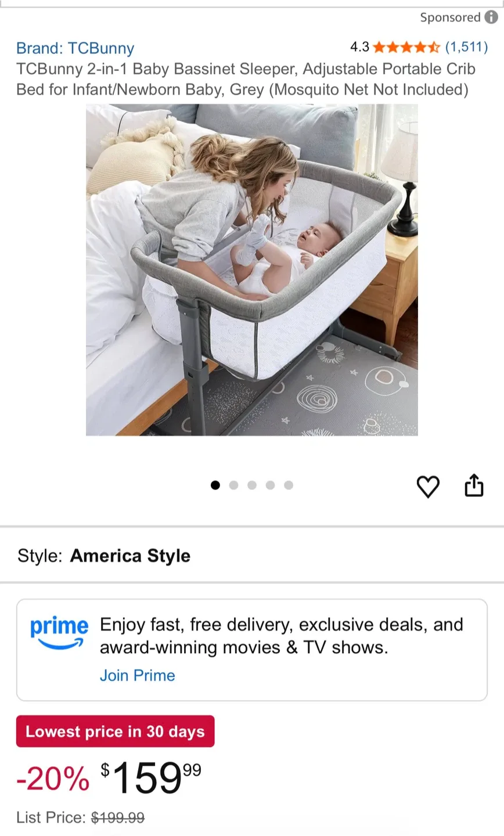This screenshot has width=504, height=836.
Task: Open the 1,511 reviews count link
Action: pos(466,47)
